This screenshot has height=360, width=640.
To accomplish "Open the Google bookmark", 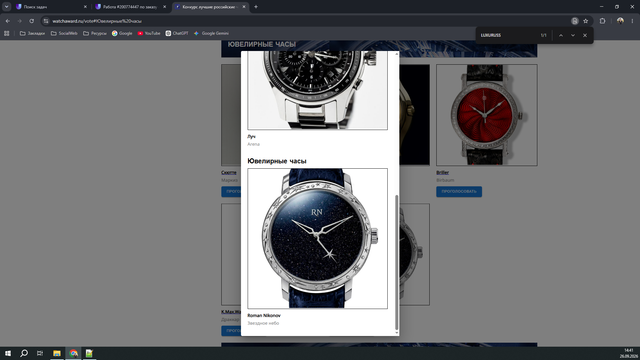I will click(122, 33).
